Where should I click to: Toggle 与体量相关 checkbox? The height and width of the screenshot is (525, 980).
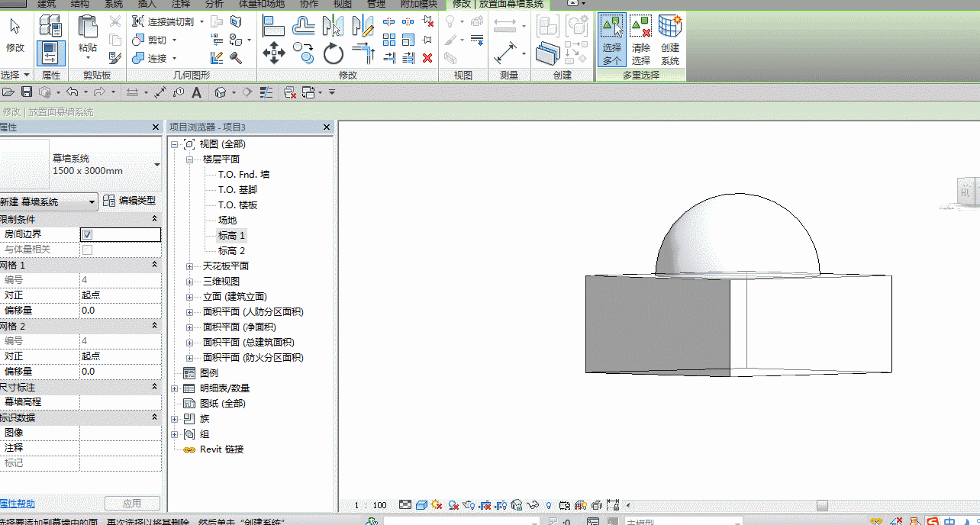pos(87,250)
